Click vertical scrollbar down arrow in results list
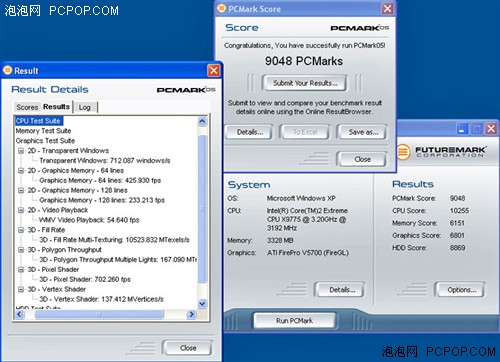This screenshot has width=500, height=362. click(202, 303)
